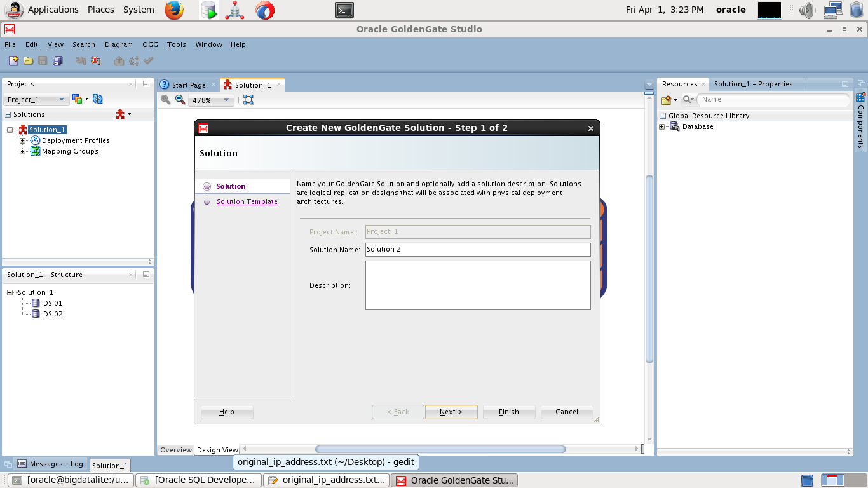This screenshot has width=868, height=488.
Task: Click the Help button in wizard
Action: pos(227,412)
